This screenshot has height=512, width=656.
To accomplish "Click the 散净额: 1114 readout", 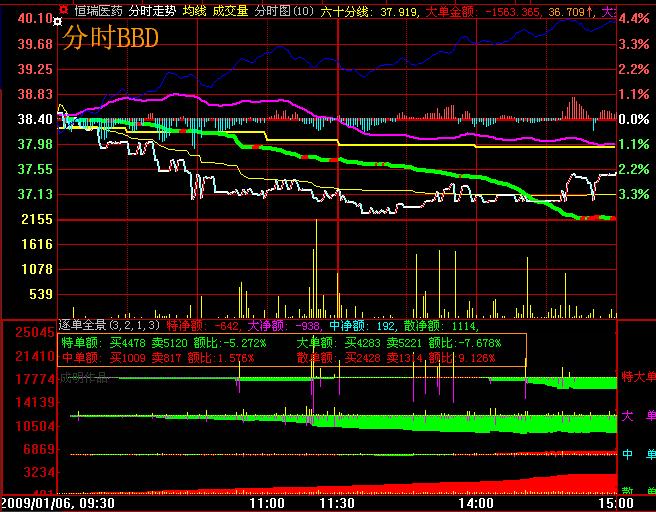I will 441,325.
